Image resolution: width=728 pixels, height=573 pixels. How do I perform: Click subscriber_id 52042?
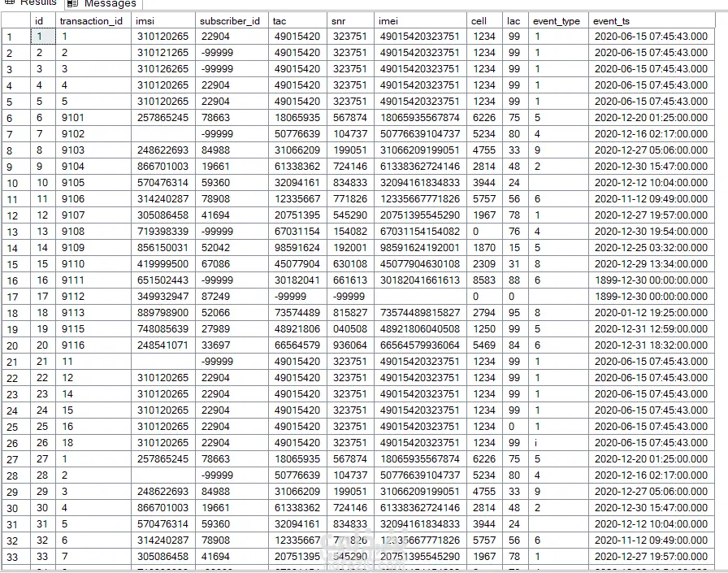point(232,248)
